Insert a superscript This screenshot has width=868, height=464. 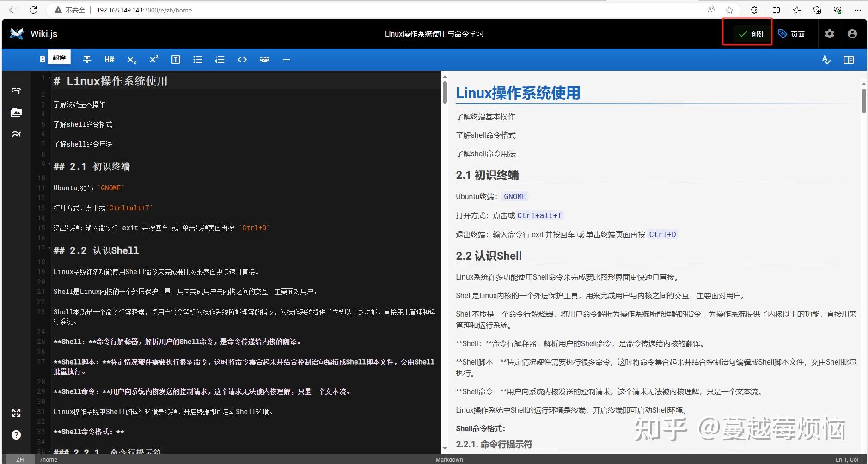pos(153,59)
